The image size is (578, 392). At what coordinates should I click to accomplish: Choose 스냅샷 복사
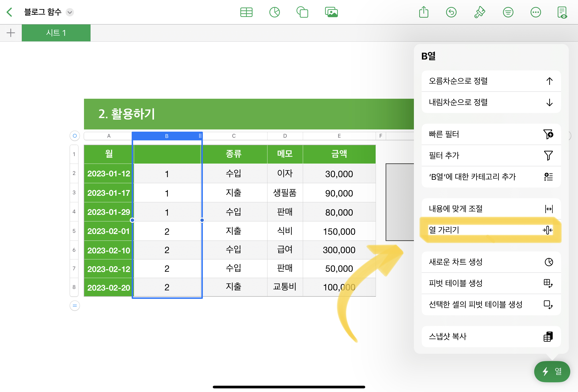point(491,337)
